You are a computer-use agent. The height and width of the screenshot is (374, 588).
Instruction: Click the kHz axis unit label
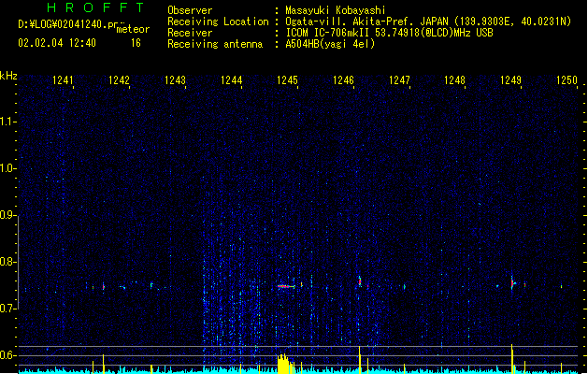tap(8, 76)
